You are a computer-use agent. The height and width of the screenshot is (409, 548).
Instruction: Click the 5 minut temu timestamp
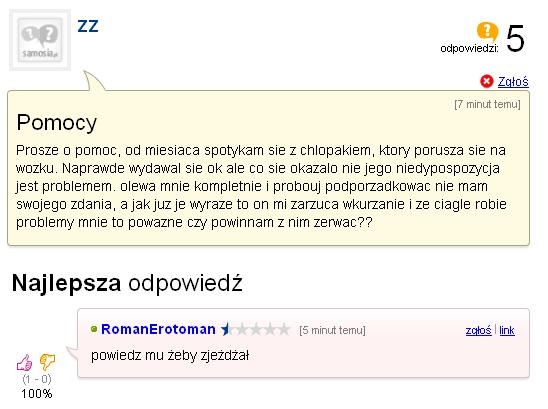point(332,330)
